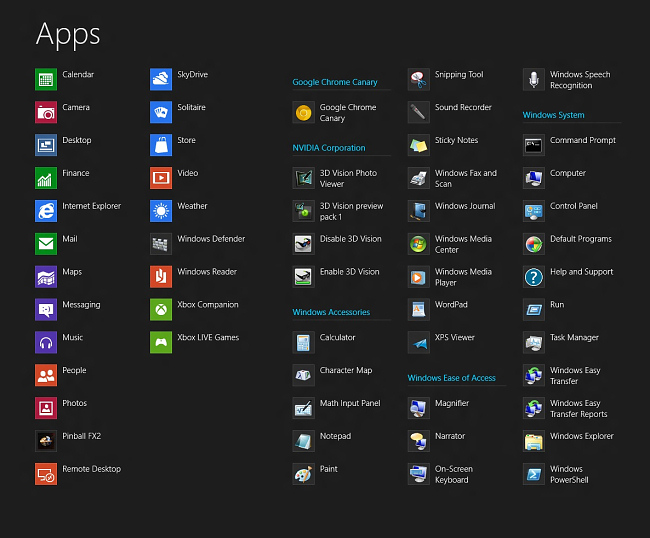Open the Video app icon
The height and width of the screenshot is (538, 650).
(x=161, y=178)
